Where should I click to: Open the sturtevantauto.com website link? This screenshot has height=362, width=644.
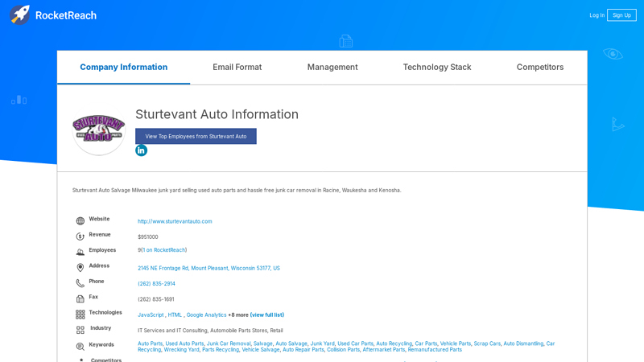tap(175, 221)
